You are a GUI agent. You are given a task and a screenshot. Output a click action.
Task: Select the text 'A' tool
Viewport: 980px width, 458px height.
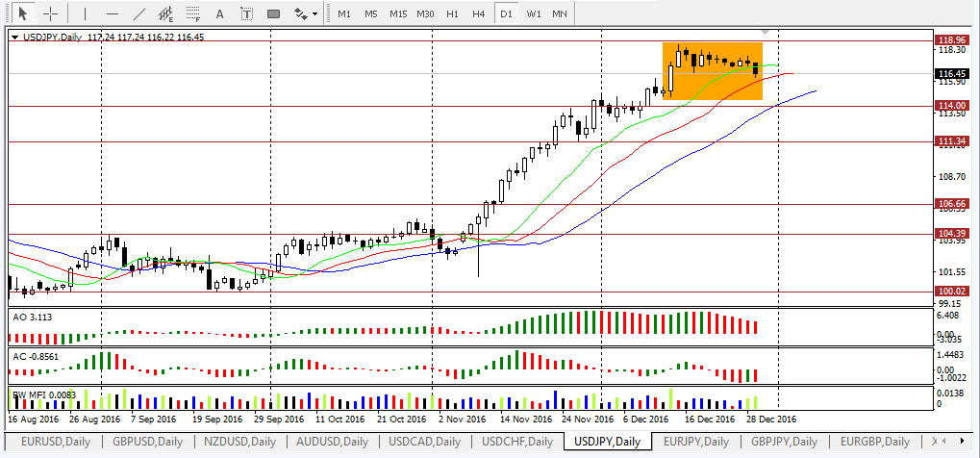(219, 13)
